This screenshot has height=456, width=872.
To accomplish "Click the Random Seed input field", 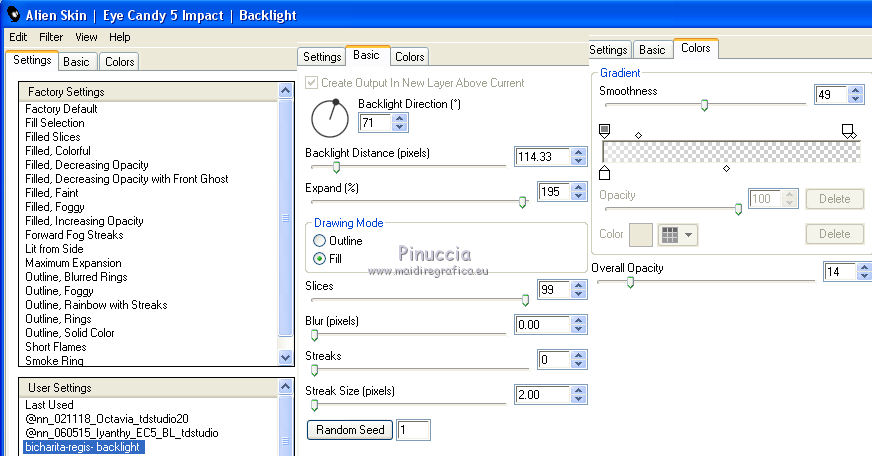I will coord(413,430).
